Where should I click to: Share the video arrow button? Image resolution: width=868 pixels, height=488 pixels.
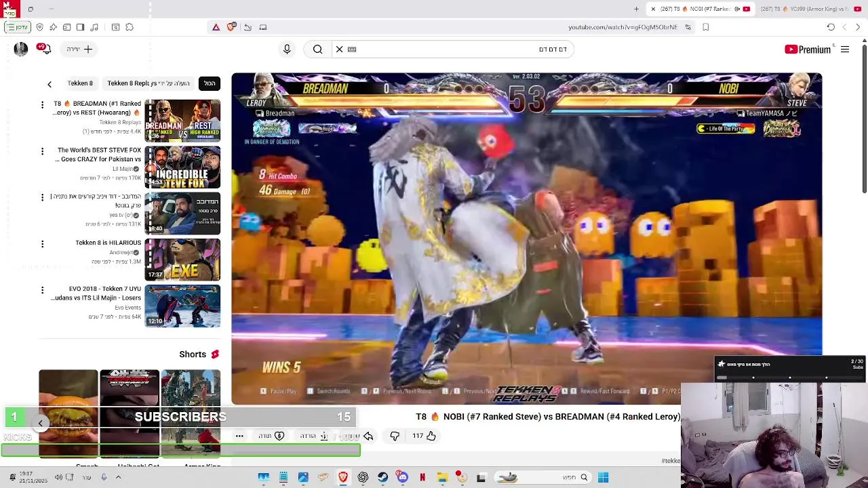368,436
